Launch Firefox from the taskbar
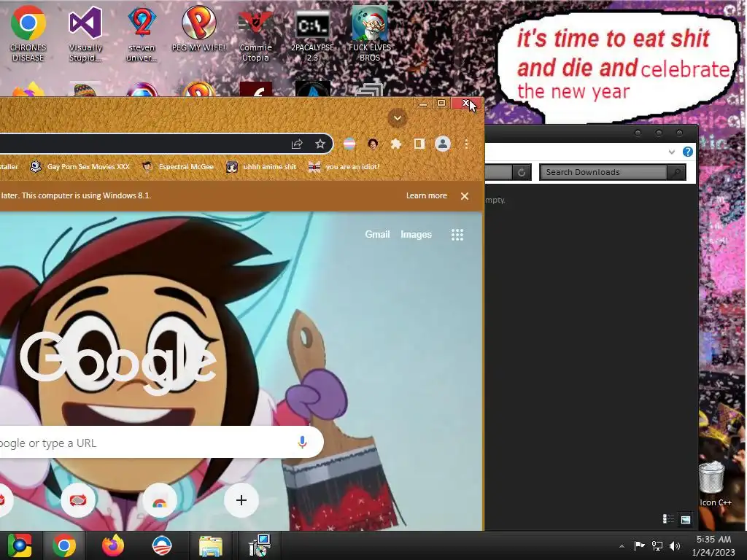 point(113,545)
